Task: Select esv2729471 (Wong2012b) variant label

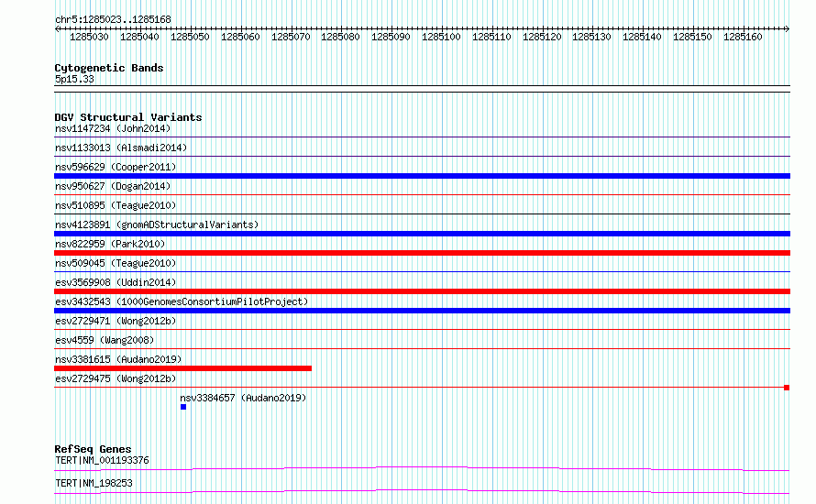Action: (116, 321)
